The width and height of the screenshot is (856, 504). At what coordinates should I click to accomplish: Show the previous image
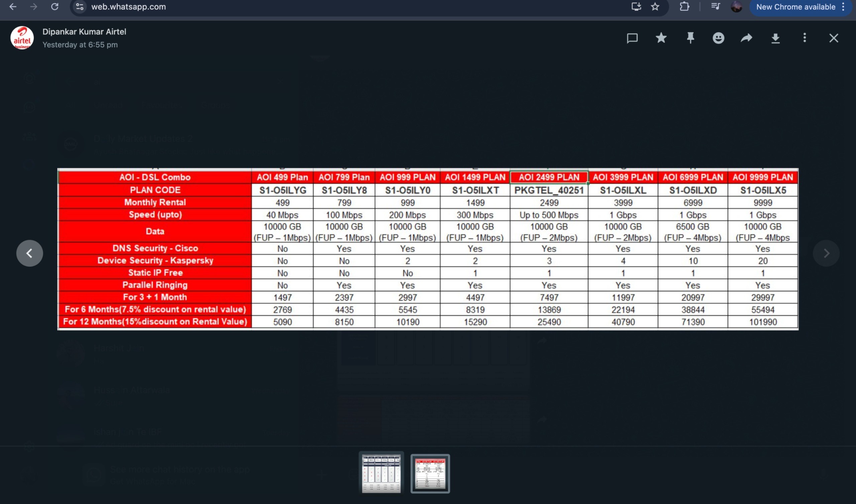[x=29, y=253]
